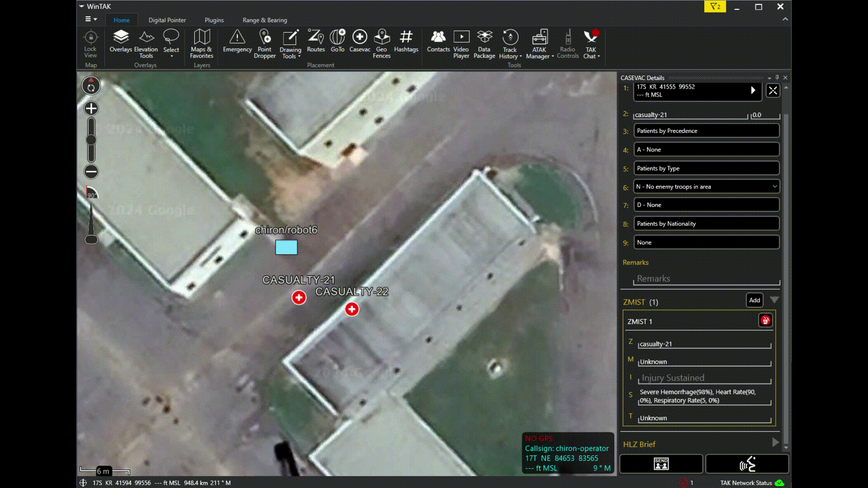Pan to the casualty location icon
868x488 pixels.
[773, 91]
